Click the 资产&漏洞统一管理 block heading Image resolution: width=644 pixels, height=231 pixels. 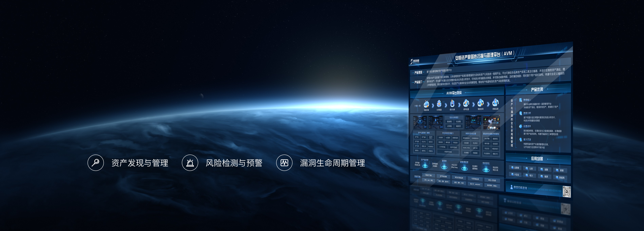[424, 133]
